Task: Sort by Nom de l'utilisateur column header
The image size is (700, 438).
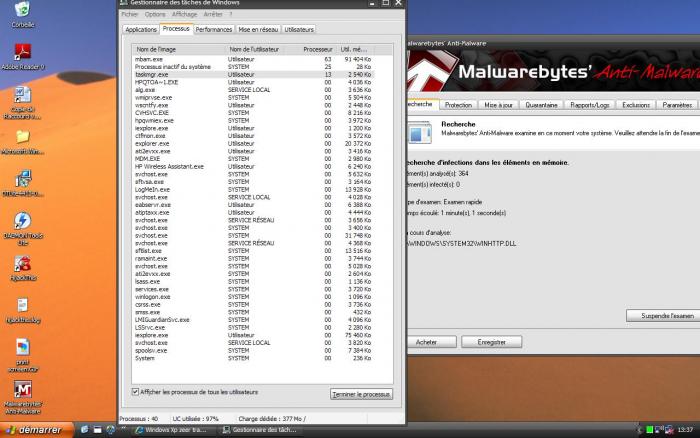Action: (255, 50)
